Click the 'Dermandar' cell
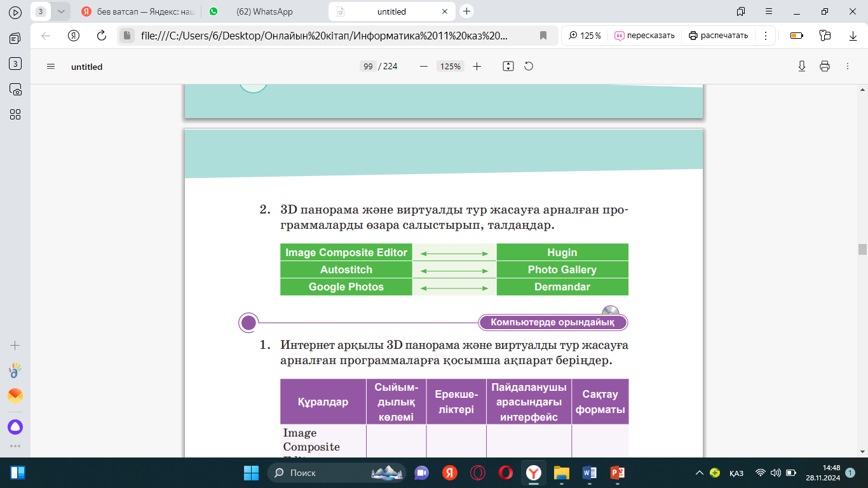The image size is (868, 488). tap(562, 287)
